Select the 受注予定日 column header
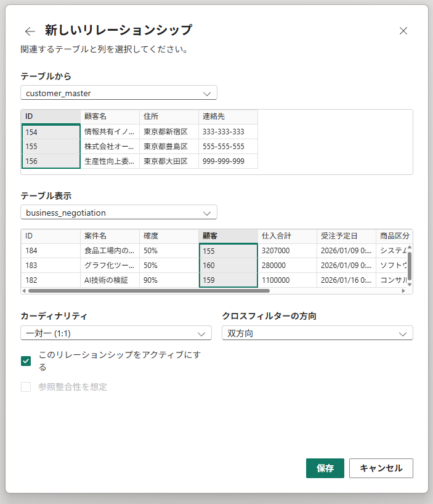 [346, 236]
